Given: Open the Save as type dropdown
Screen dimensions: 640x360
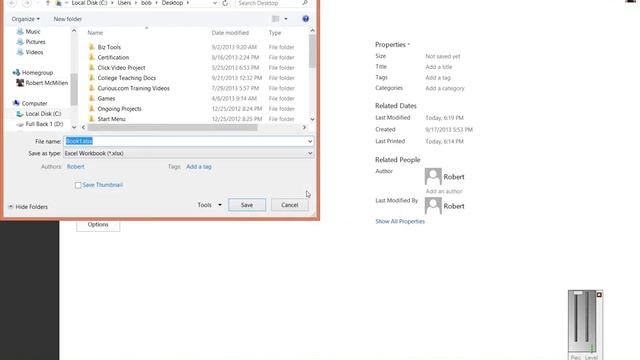Looking at the screenshot, I should 189,153.
